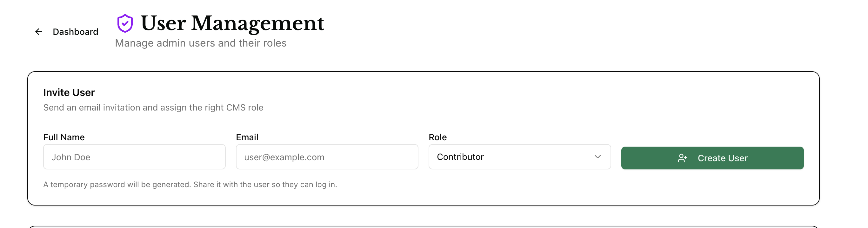The image size is (868, 228).
Task: Click the Email field label
Action: click(x=247, y=137)
